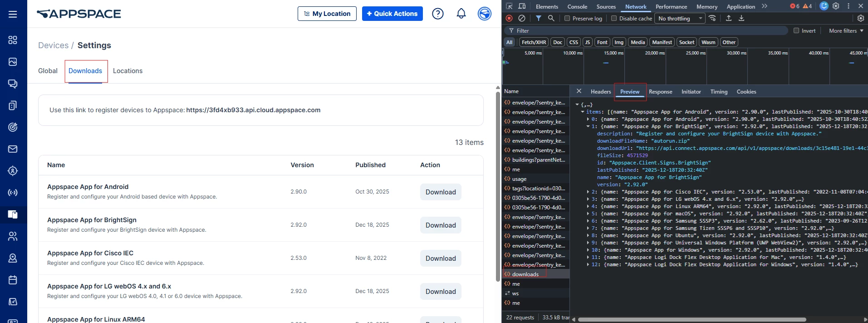The height and width of the screenshot is (323, 868).
Task: Open DevTools three-dot customize menu
Action: pos(848,6)
